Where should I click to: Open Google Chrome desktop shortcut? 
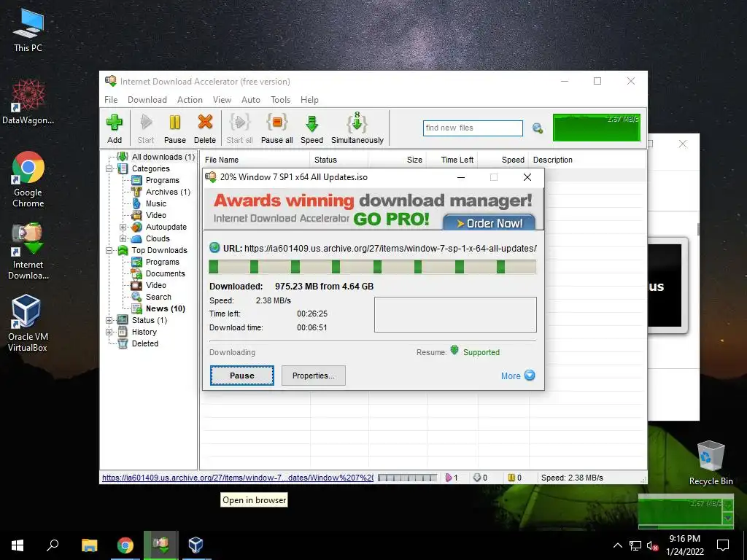point(28,179)
